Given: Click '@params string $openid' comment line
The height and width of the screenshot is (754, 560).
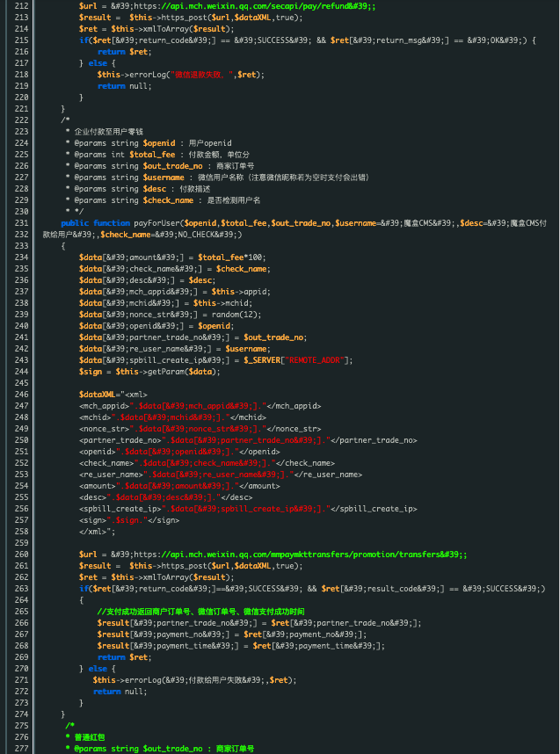Looking at the screenshot, I should click(152, 143).
